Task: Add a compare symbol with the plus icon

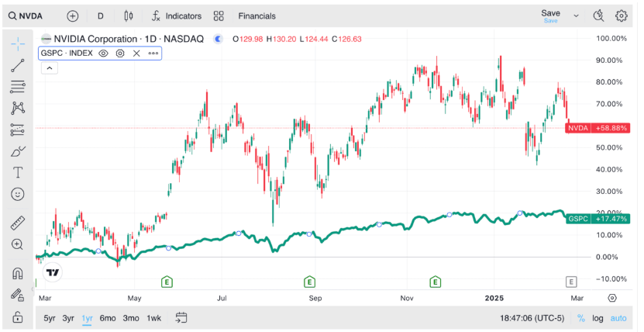Action: [x=73, y=16]
